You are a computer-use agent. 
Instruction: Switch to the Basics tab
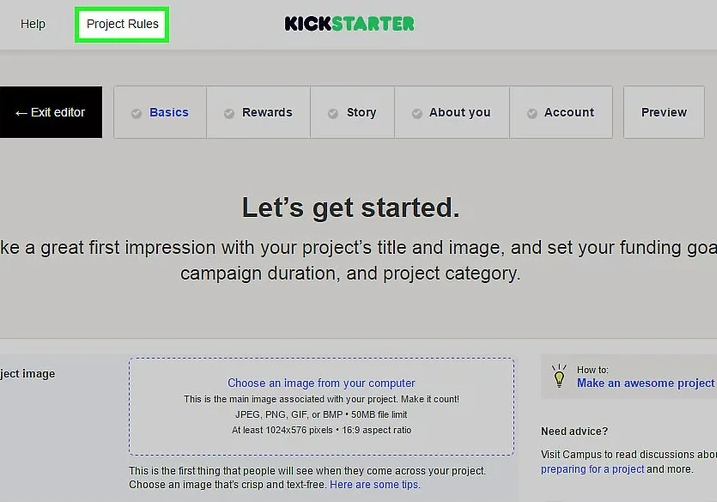(x=160, y=112)
